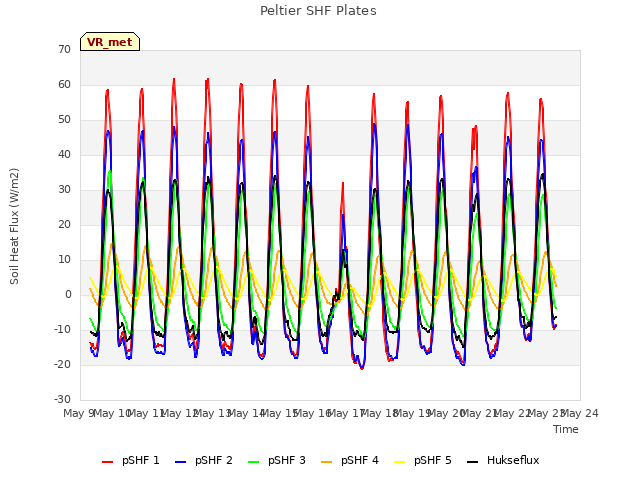
Task: Click the -10 y-axis tick label
Action: click(62, 329)
